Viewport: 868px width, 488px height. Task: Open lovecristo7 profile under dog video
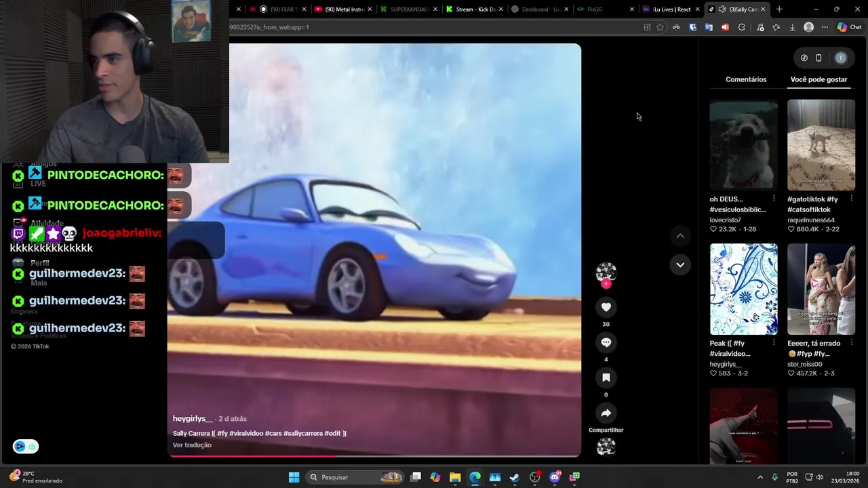click(x=725, y=220)
